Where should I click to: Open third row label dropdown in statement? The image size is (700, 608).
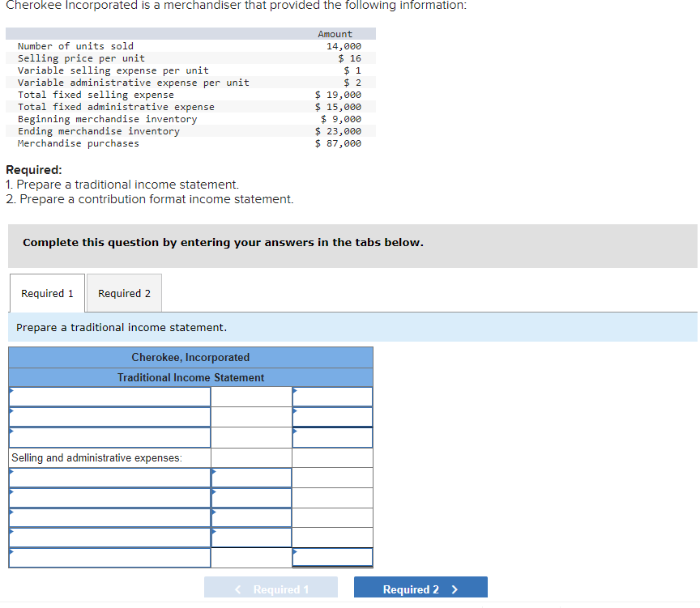pos(110,437)
